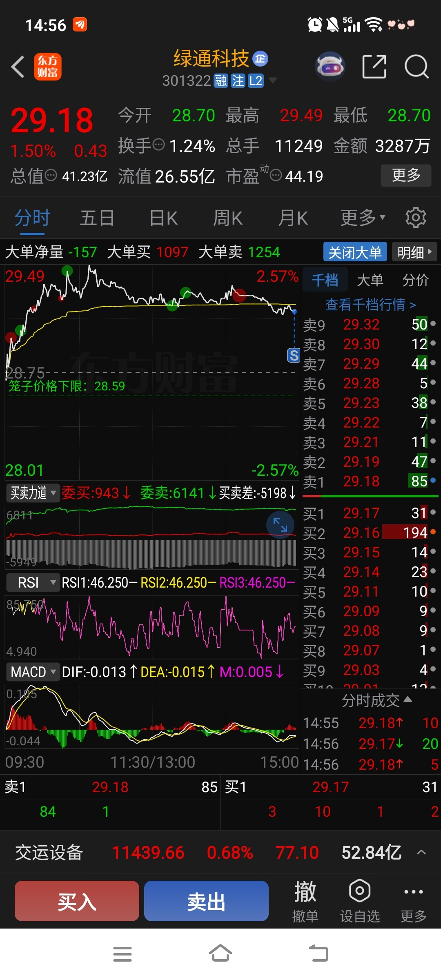Screen dimensions: 441x980
Task: Open the robot assistant avatar icon
Action: [330, 66]
